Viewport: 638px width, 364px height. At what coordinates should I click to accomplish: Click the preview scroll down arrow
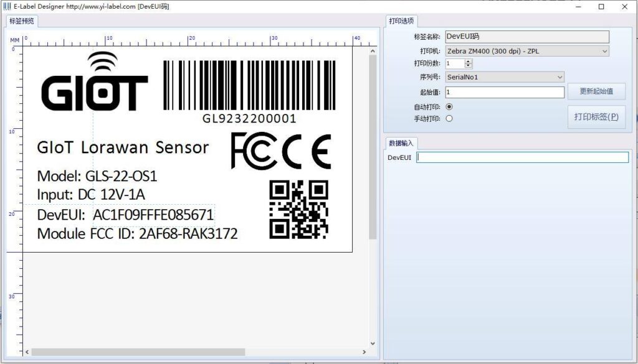[x=373, y=343]
